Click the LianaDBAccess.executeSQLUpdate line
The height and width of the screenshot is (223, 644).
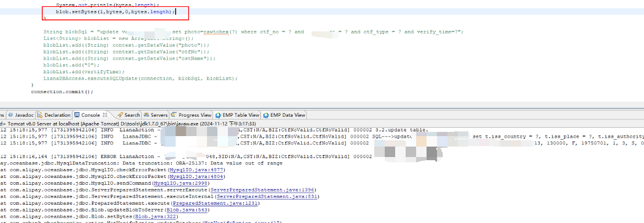tap(140, 78)
